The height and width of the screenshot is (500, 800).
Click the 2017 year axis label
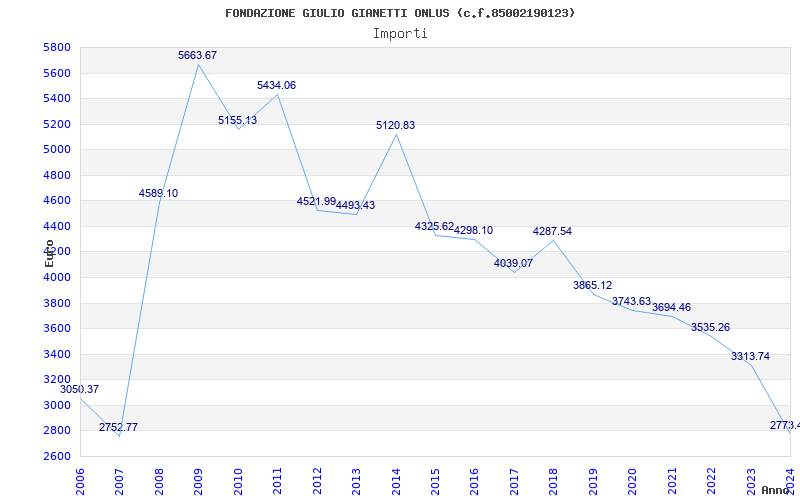(x=514, y=482)
